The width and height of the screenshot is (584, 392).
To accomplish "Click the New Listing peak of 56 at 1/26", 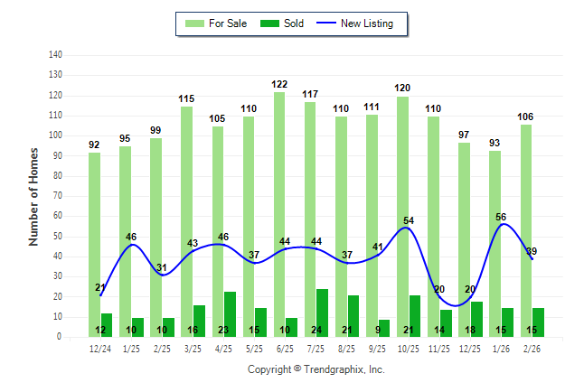I will point(502,224).
